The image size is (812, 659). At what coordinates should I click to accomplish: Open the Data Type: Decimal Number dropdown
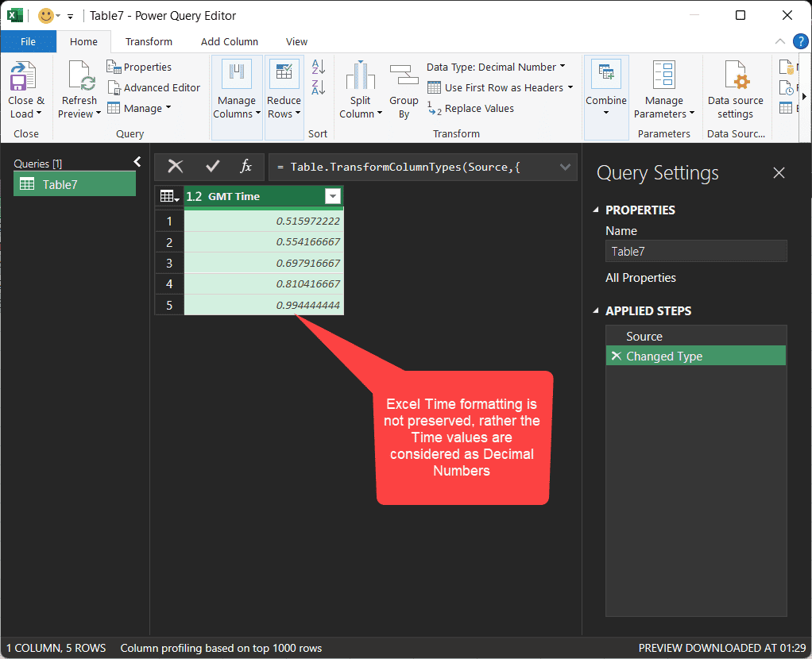click(496, 67)
